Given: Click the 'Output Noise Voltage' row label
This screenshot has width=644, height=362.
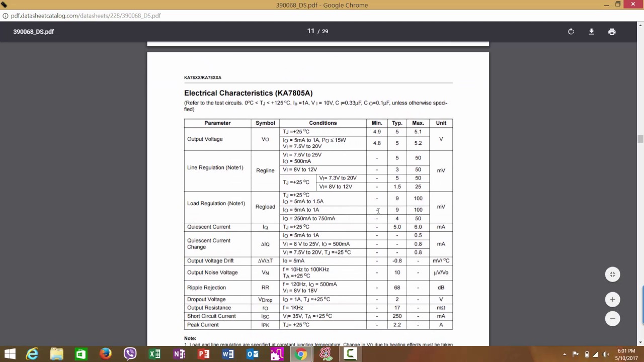Looking at the screenshot, I should [212, 273].
